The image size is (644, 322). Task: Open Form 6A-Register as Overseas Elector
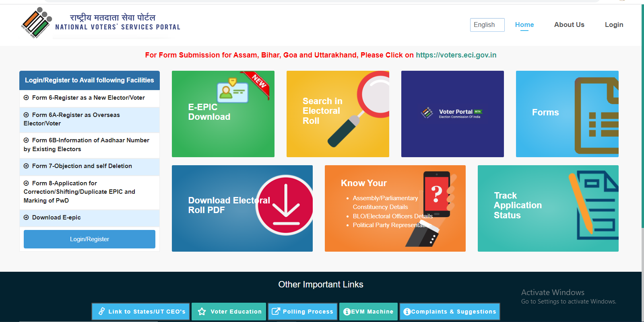[x=89, y=119]
